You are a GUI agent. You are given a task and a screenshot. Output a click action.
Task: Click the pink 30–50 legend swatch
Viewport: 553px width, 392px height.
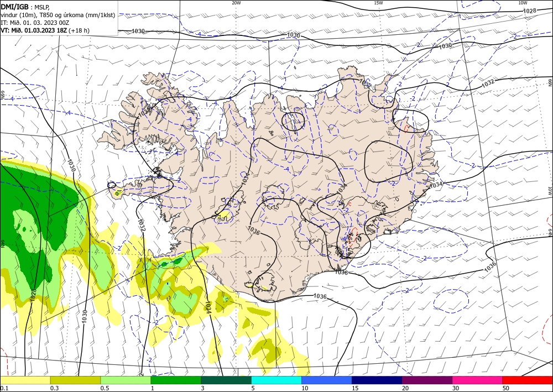tap(478, 380)
